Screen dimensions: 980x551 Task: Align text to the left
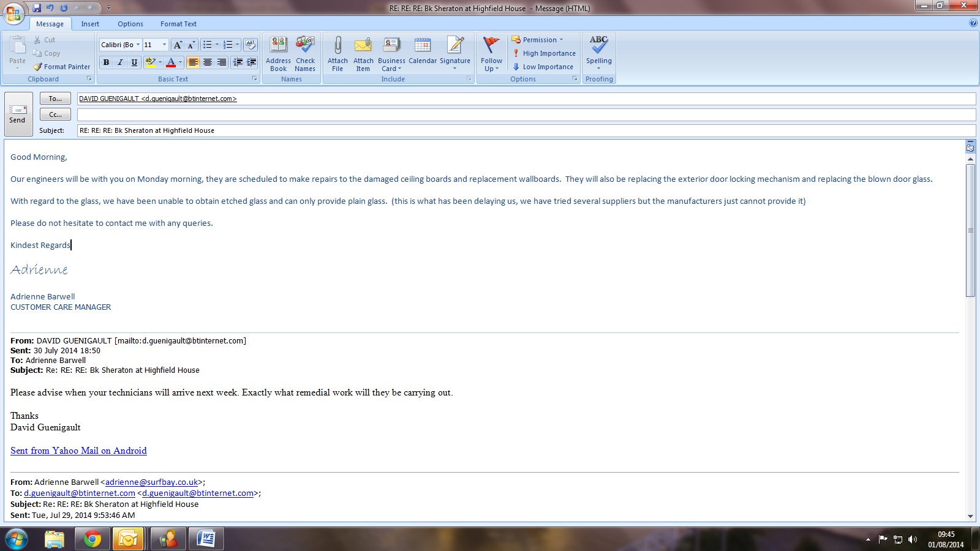[194, 62]
